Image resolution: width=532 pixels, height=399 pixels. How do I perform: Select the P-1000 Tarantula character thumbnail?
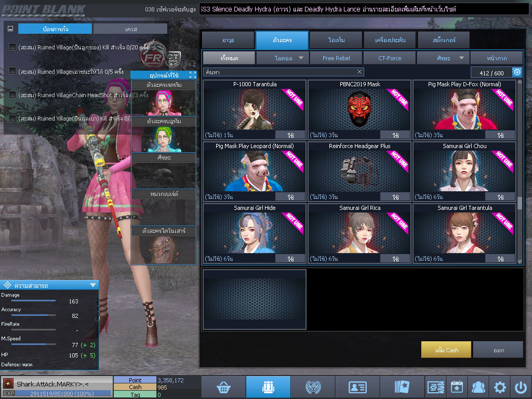255,109
